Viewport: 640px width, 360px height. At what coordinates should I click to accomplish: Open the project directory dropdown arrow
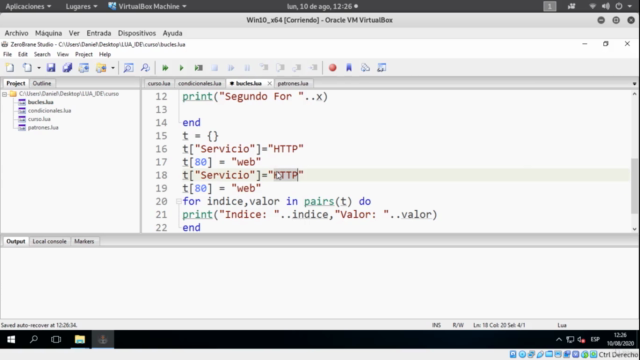[113, 68]
